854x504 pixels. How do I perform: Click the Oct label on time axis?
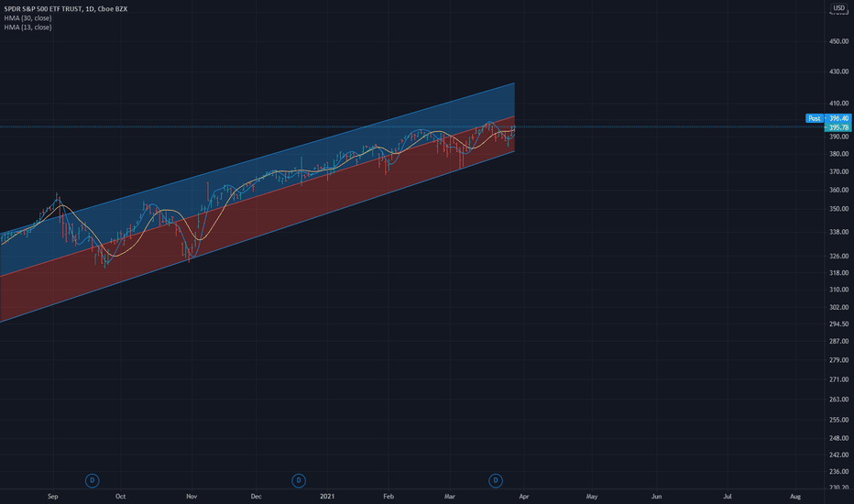pyautogui.click(x=120, y=497)
